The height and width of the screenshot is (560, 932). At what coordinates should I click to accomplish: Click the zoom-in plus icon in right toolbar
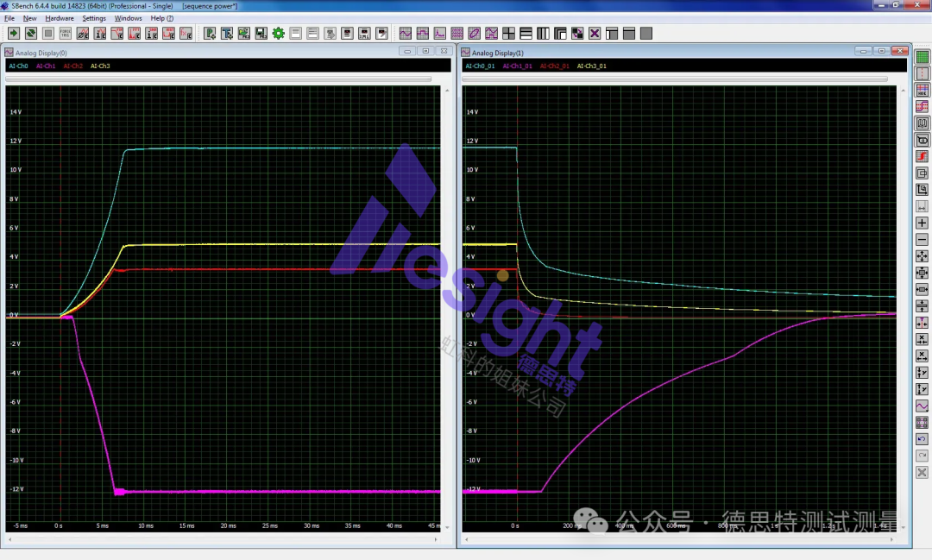tap(922, 223)
